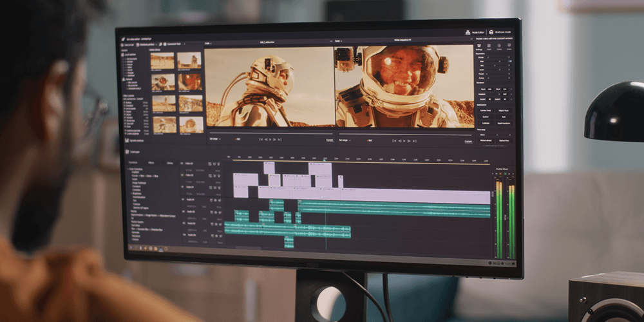Screen dimensions: 644x322
Task: Click the Network warning icon in Sources
Action: click(124, 79)
